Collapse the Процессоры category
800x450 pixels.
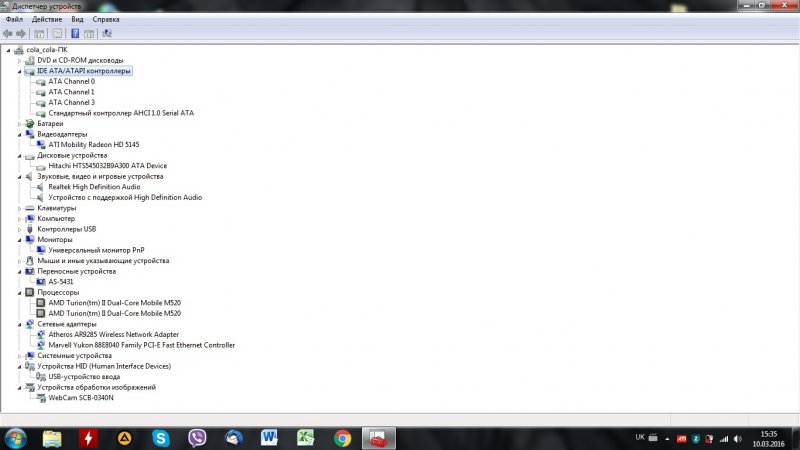19,292
